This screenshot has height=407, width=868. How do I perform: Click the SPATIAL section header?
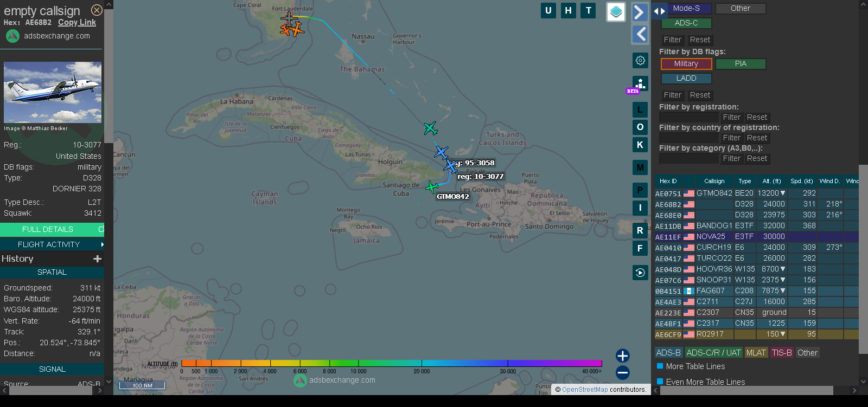[x=52, y=272]
